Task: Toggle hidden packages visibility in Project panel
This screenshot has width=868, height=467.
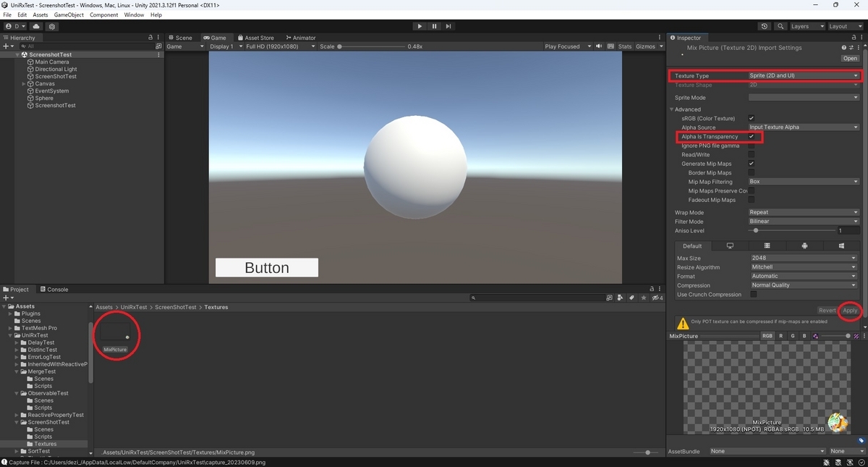Action: pyautogui.click(x=655, y=298)
